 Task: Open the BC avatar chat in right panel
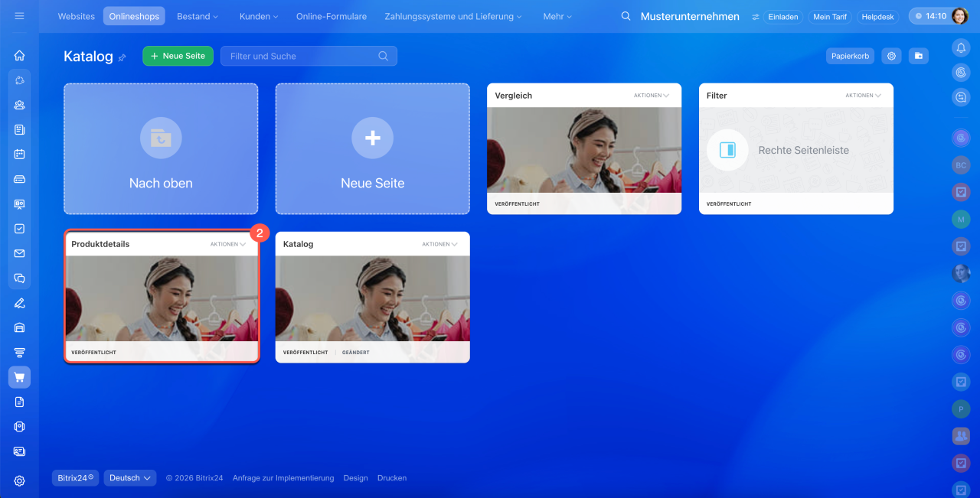[x=961, y=164]
